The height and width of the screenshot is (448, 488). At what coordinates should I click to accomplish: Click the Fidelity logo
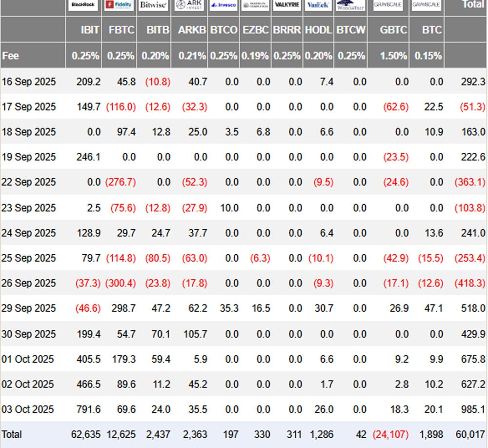[120, 5]
